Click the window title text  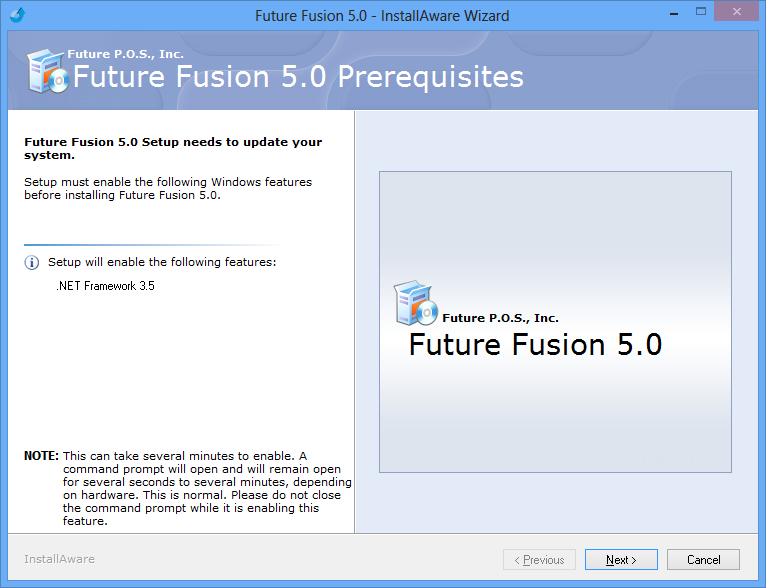click(382, 16)
